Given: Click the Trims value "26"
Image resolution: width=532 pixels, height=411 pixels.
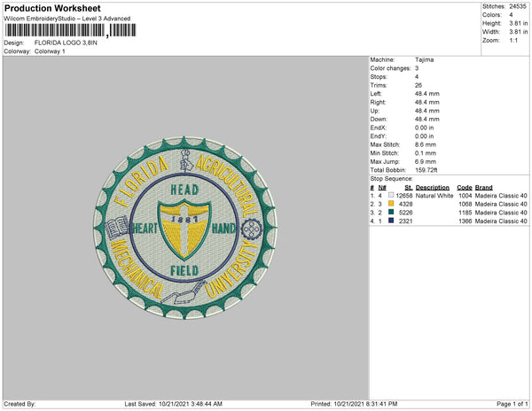Looking at the screenshot, I should (419, 85).
